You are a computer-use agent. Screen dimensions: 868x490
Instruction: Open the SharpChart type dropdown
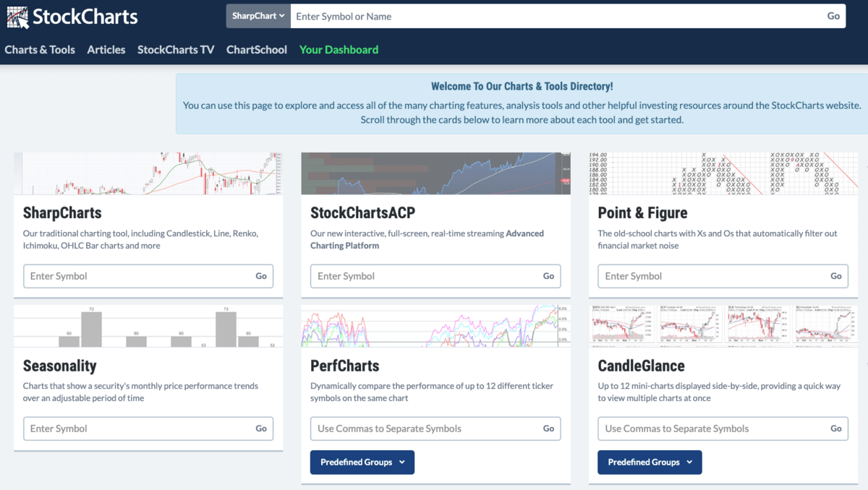258,16
